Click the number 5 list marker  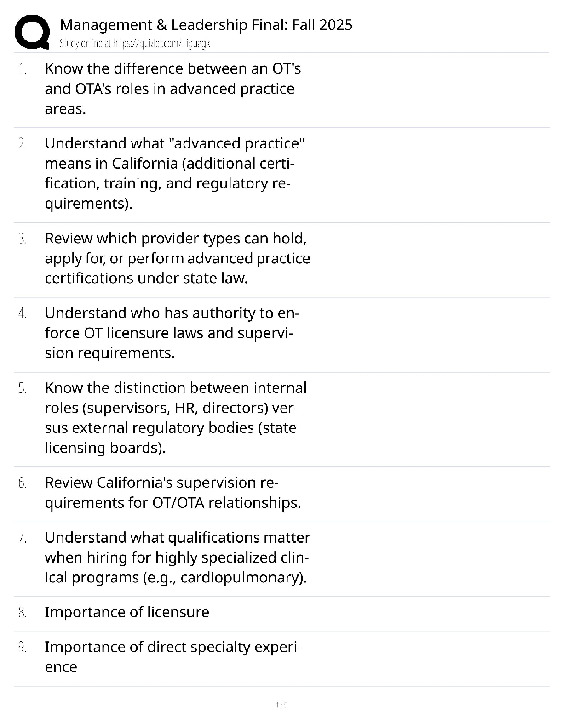(23, 388)
